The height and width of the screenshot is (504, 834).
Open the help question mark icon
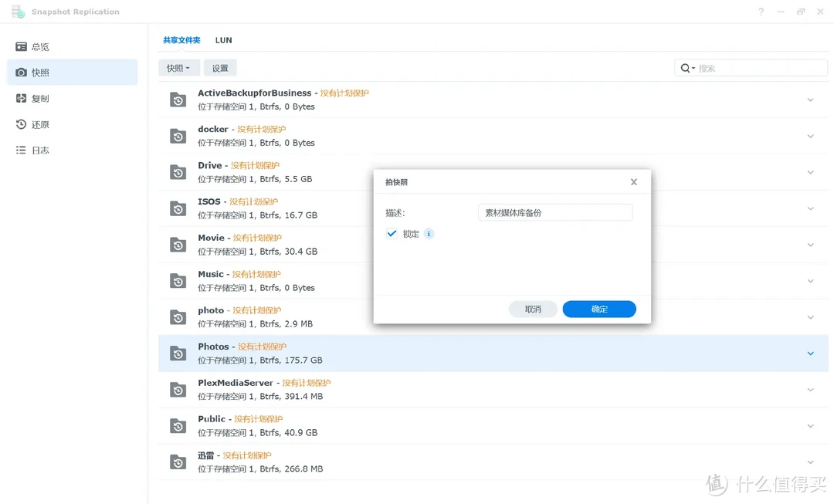[x=760, y=12]
